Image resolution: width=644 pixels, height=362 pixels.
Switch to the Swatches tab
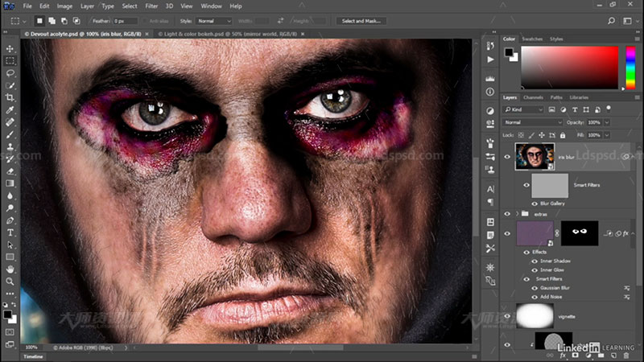pos(532,39)
